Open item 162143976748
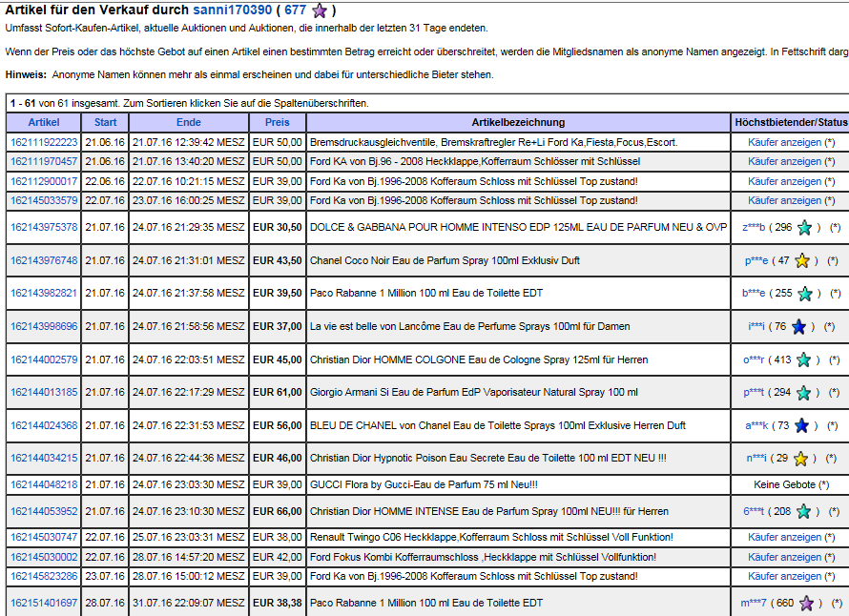The height and width of the screenshot is (616, 849). (44, 260)
